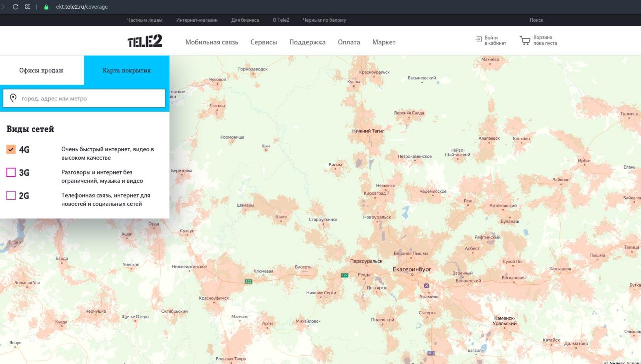This screenshot has height=364, width=641.
Task: Click the Tele2 logo
Action: (x=145, y=41)
